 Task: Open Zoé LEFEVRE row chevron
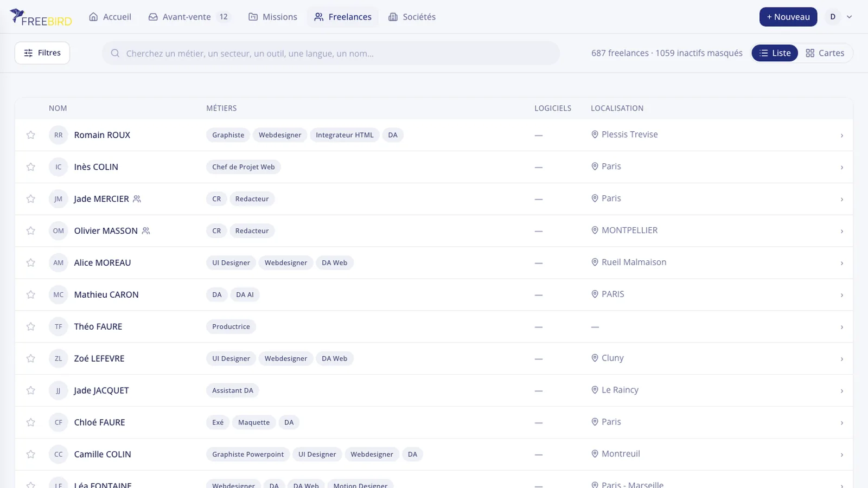pos(841,359)
